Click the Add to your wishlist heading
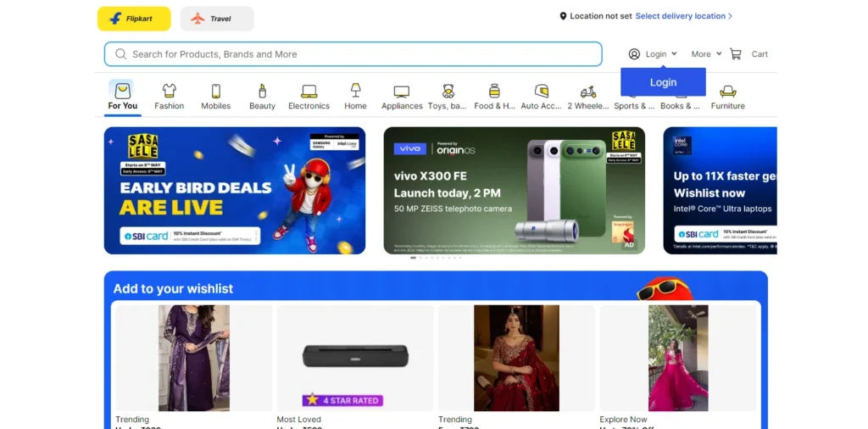The image size is (868, 429). tap(173, 288)
